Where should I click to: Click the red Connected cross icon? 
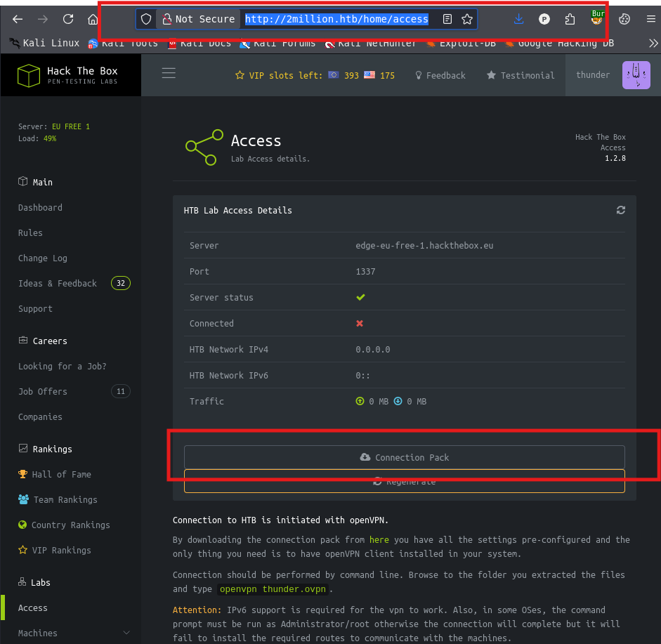(360, 323)
